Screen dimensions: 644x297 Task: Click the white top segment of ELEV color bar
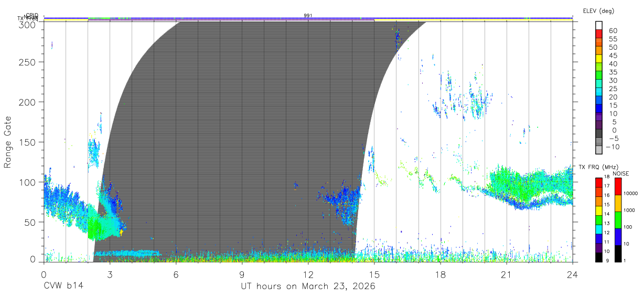tap(599, 26)
